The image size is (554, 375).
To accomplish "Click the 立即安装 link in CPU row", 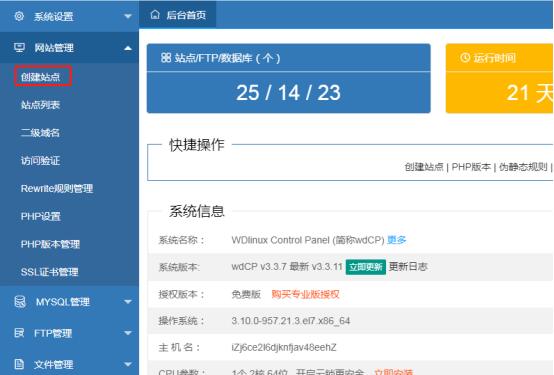I will point(393,372).
